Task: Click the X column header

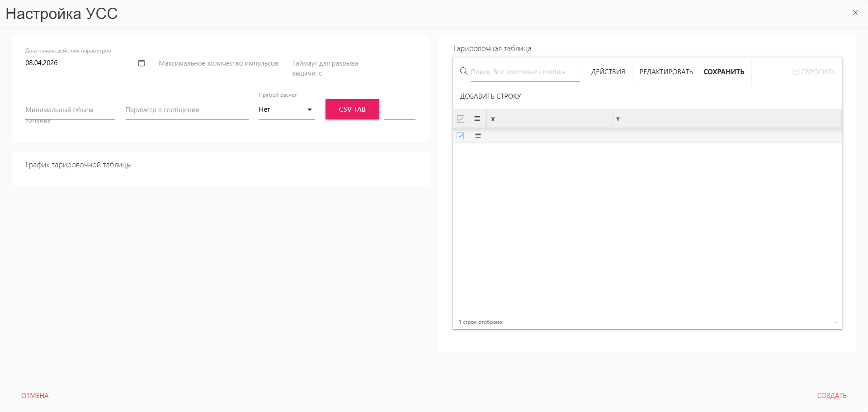Action: [549, 119]
